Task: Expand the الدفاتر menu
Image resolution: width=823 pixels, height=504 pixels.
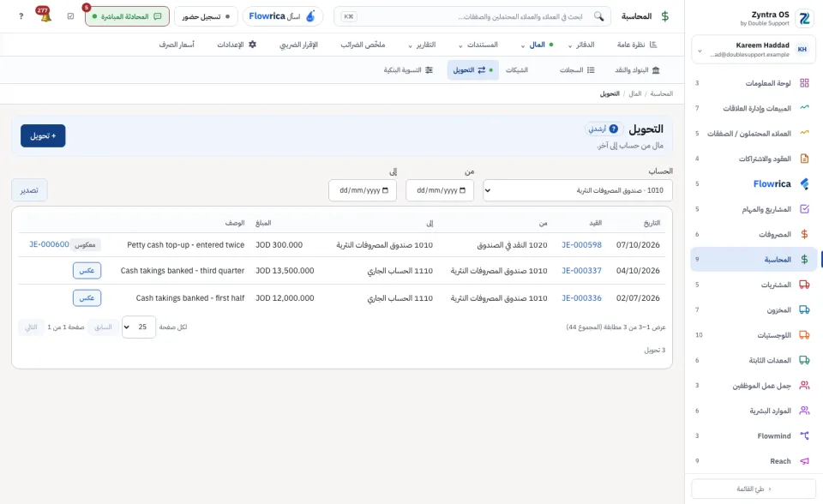Action: (x=581, y=45)
